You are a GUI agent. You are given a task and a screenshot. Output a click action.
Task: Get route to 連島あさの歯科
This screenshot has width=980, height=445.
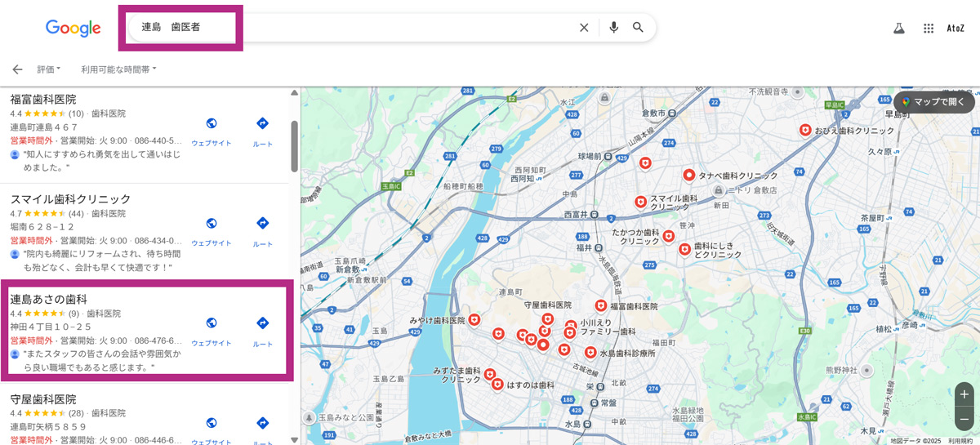pyautogui.click(x=263, y=332)
